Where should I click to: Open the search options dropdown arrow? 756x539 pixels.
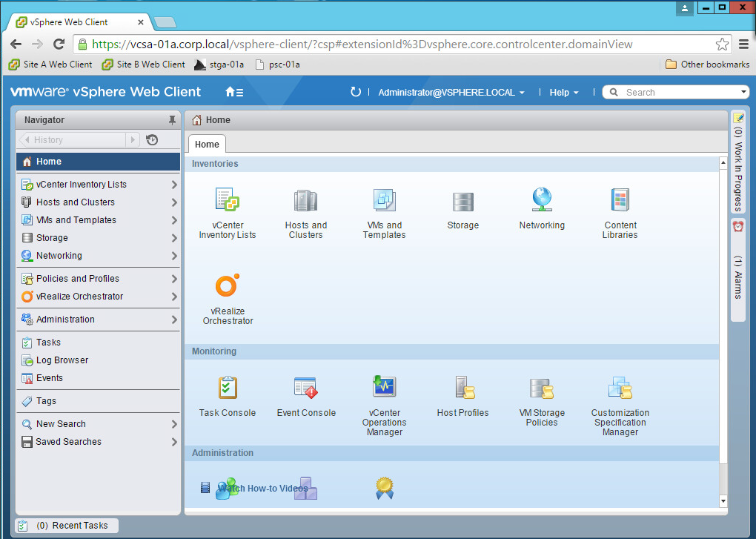(x=743, y=92)
